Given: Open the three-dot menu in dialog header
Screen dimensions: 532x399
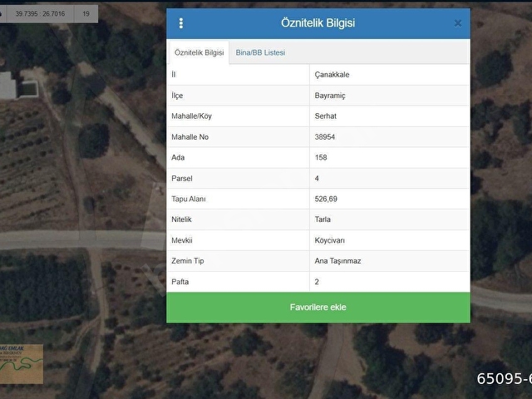Looking at the screenshot, I should (181, 23).
